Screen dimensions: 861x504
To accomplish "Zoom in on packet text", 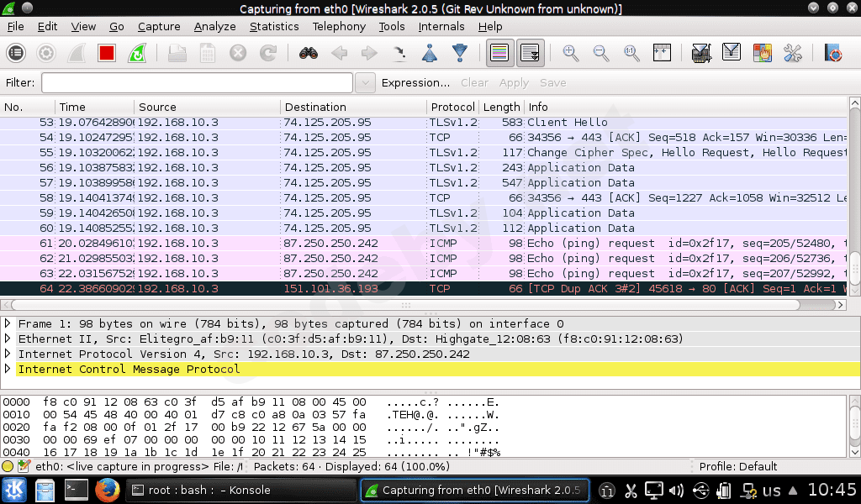I will pos(571,53).
